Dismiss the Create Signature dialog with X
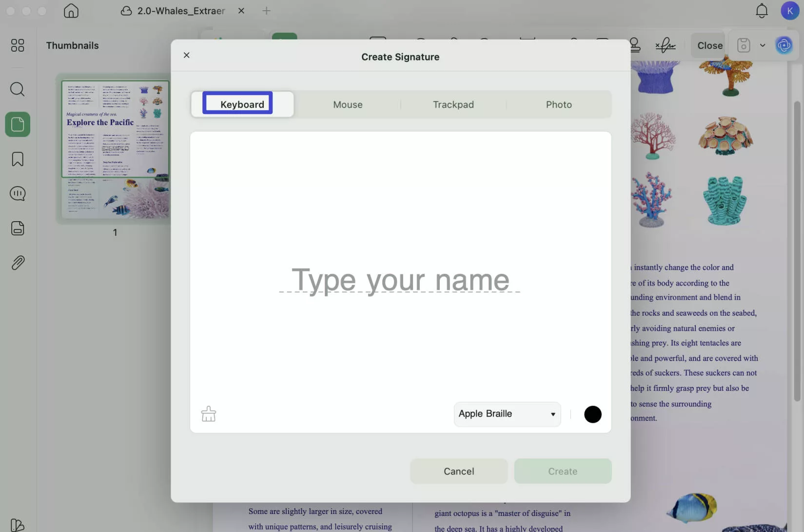The image size is (804, 532). click(186, 55)
